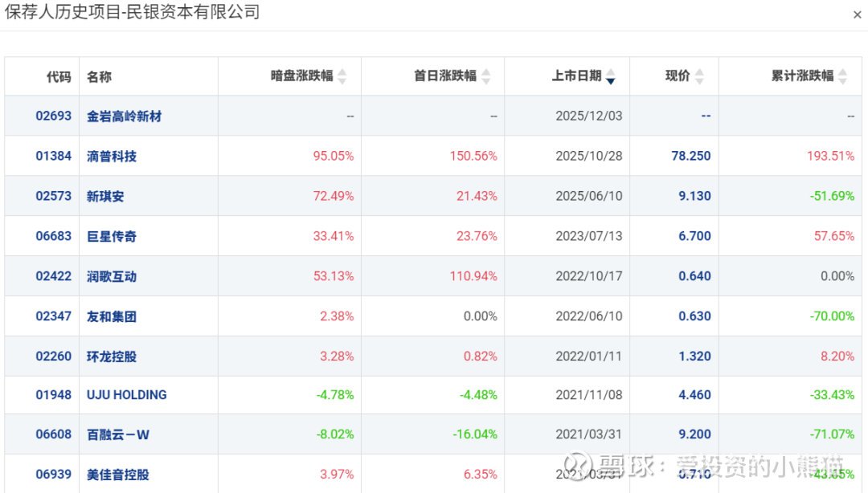Click cumulative change -51.69%

(x=832, y=196)
